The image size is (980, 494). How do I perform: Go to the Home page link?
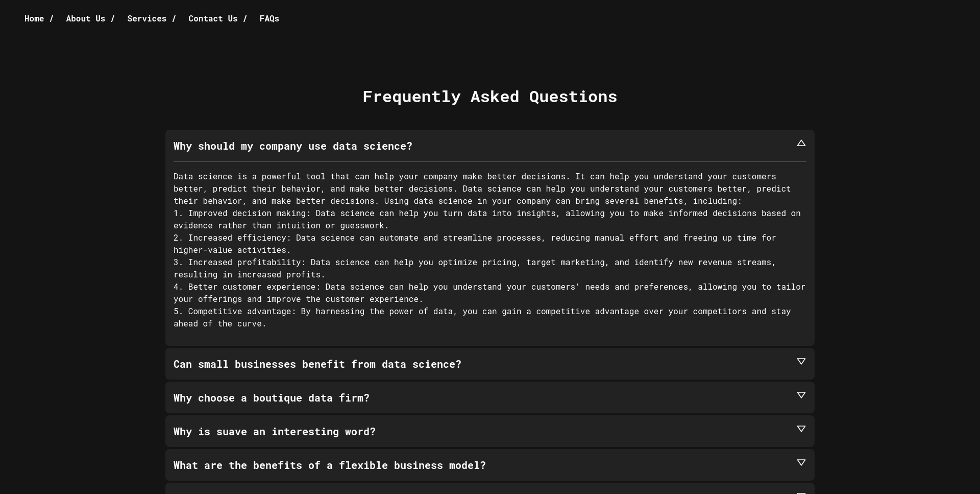34,18
